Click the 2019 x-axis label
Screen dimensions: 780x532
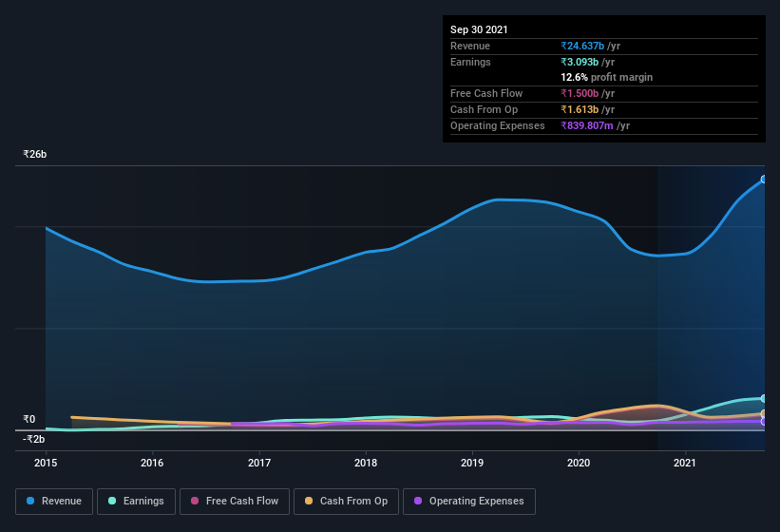pos(472,463)
